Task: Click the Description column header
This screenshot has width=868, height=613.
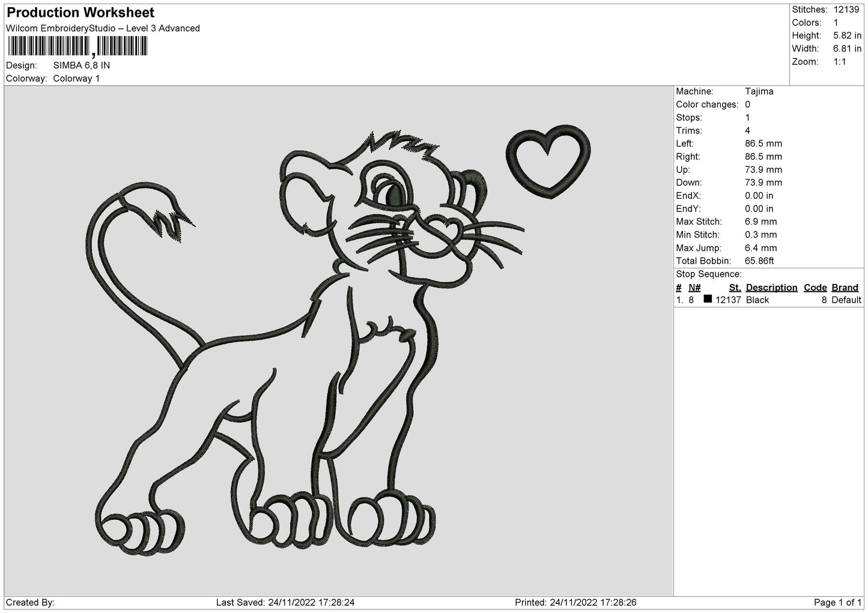Action: tap(771, 288)
